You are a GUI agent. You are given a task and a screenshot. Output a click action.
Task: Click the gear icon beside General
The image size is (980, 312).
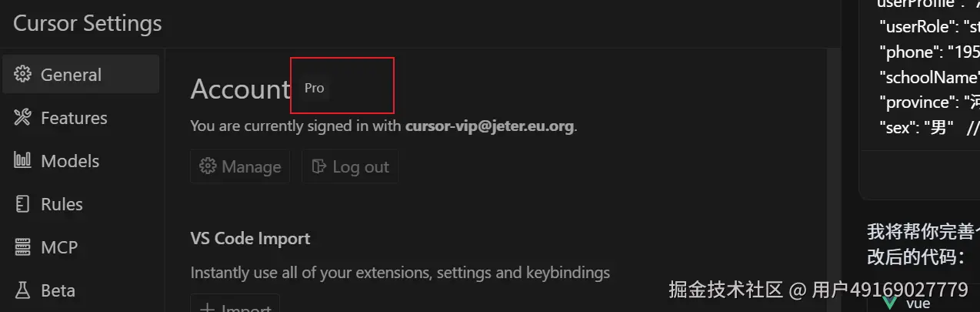click(23, 75)
